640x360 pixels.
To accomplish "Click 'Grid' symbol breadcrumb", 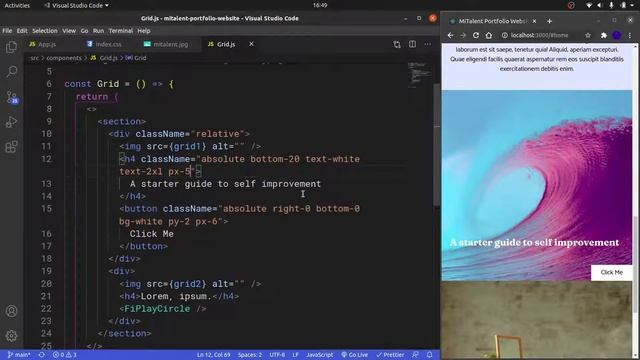I will point(136,58).
